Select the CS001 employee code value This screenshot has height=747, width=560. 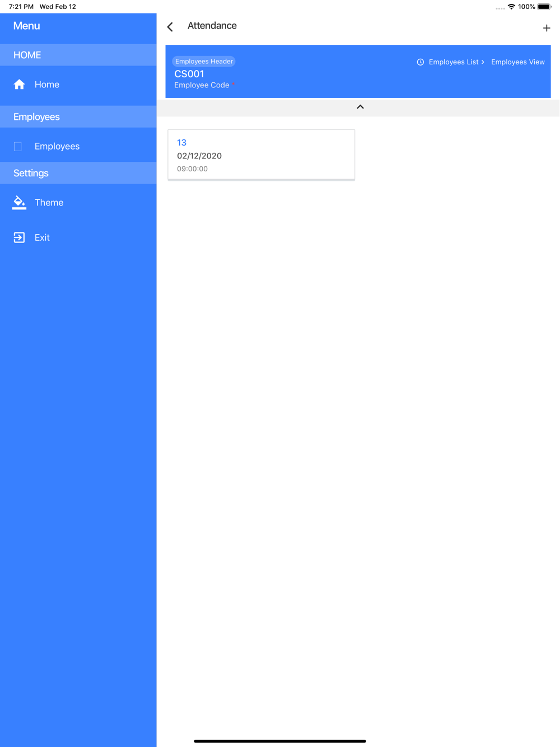pos(189,74)
